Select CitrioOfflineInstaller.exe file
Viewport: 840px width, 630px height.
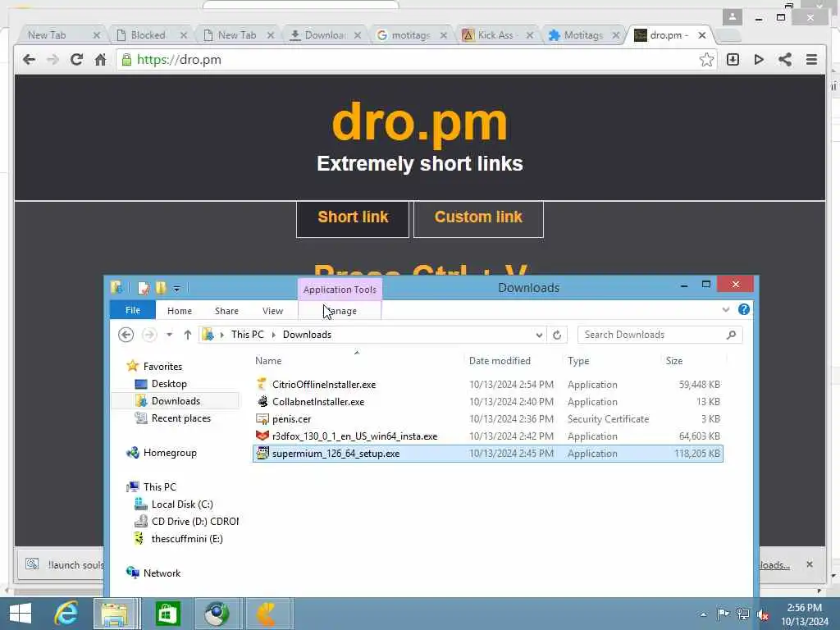487,385
